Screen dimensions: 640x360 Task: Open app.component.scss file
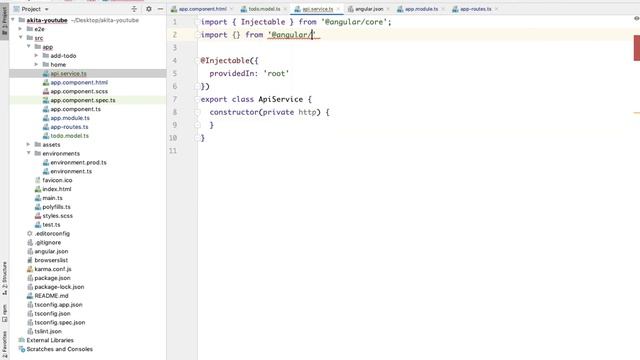tap(79, 91)
